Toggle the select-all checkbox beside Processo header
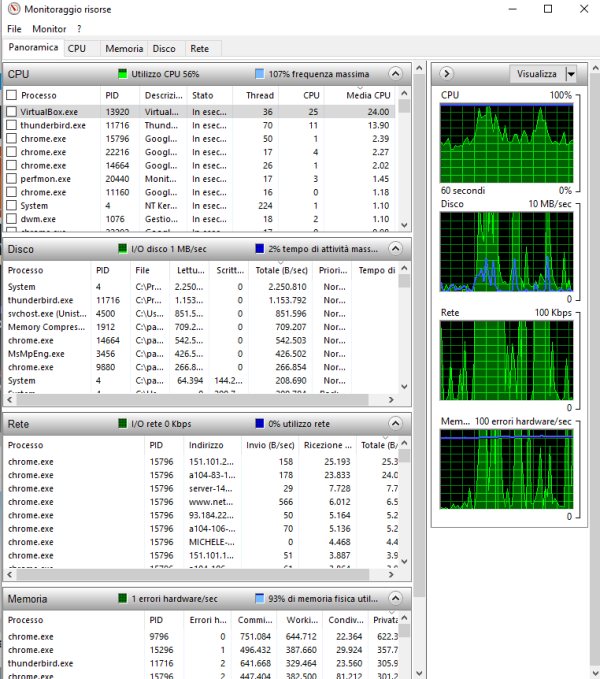The width and height of the screenshot is (600, 679). point(12,95)
